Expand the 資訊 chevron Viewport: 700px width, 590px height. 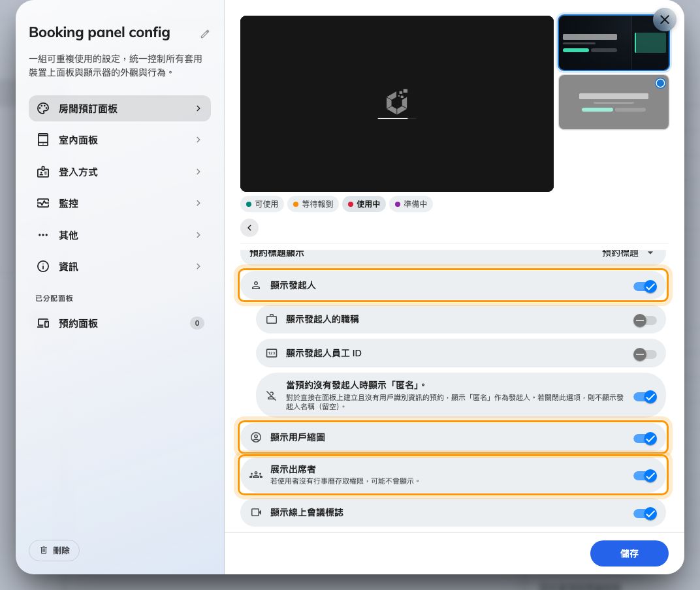coord(199,266)
